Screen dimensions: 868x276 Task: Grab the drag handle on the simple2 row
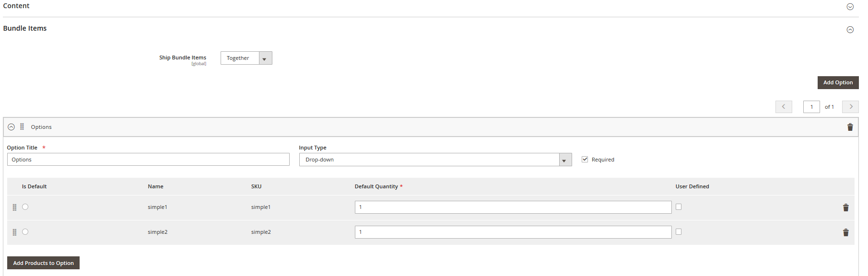pos(14,232)
